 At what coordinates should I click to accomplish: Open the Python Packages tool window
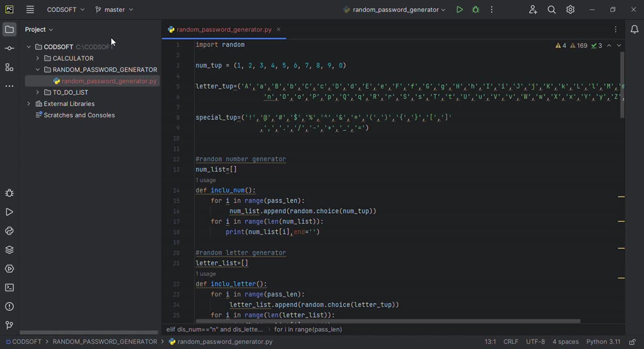[x=9, y=250]
